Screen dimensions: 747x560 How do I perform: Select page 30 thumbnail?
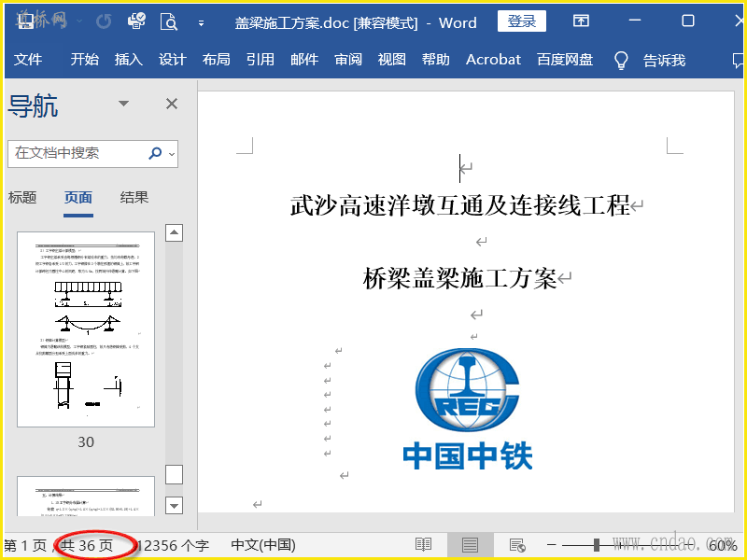pos(86,329)
